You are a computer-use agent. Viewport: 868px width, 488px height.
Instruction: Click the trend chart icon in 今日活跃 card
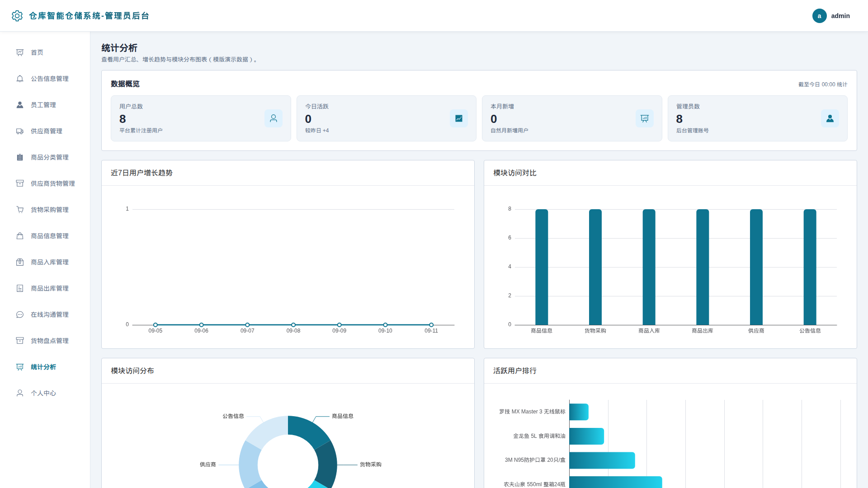459,118
